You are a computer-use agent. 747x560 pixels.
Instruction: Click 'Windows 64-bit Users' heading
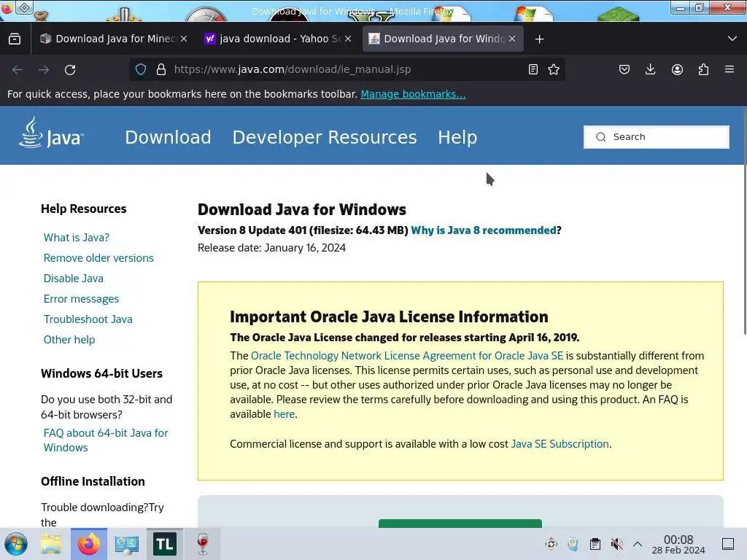pos(101,374)
